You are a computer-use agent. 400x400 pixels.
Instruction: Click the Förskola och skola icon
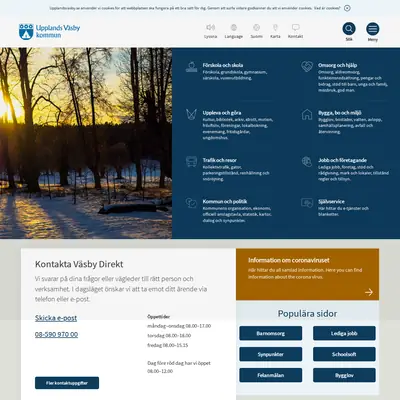pyautogui.click(x=191, y=67)
